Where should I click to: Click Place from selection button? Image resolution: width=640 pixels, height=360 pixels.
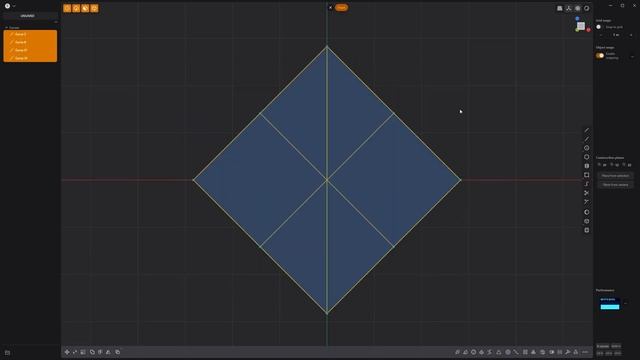[616, 176]
